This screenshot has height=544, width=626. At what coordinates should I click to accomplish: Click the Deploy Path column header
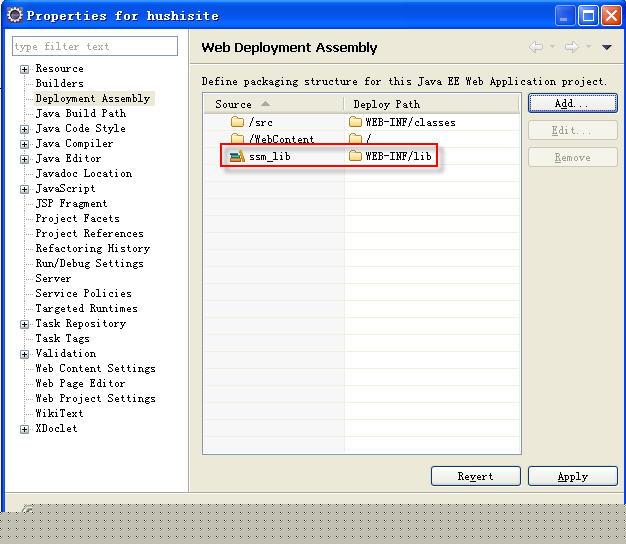[432, 105]
